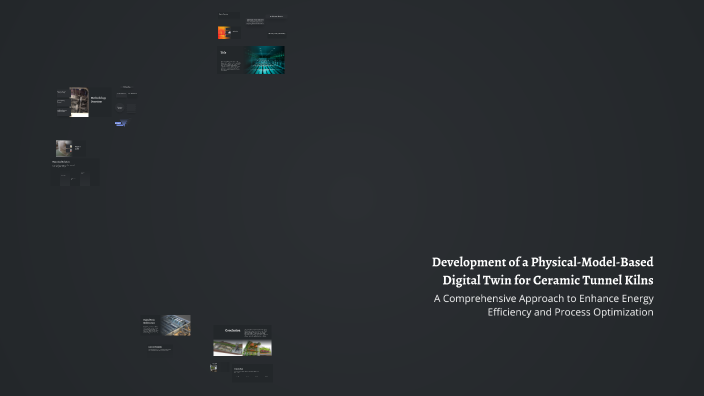Click title line 'Digital Twin for Ceramic Tunnel Kilns'
The width and height of the screenshot is (704, 396).
pyautogui.click(x=548, y=280)
